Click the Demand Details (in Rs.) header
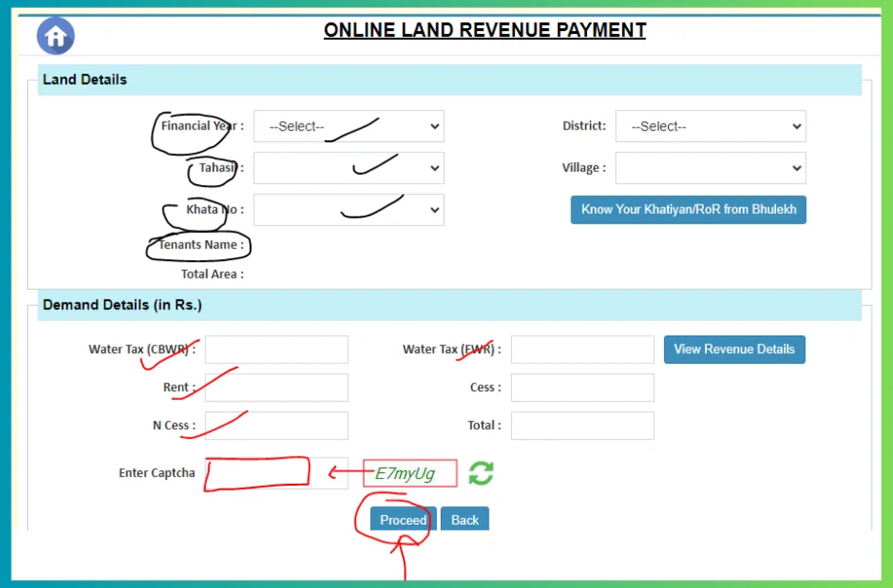893x588 pixels. (x=449, y=305)
